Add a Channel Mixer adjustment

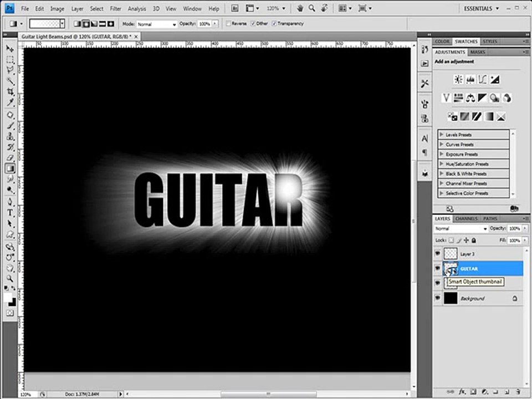507,99
